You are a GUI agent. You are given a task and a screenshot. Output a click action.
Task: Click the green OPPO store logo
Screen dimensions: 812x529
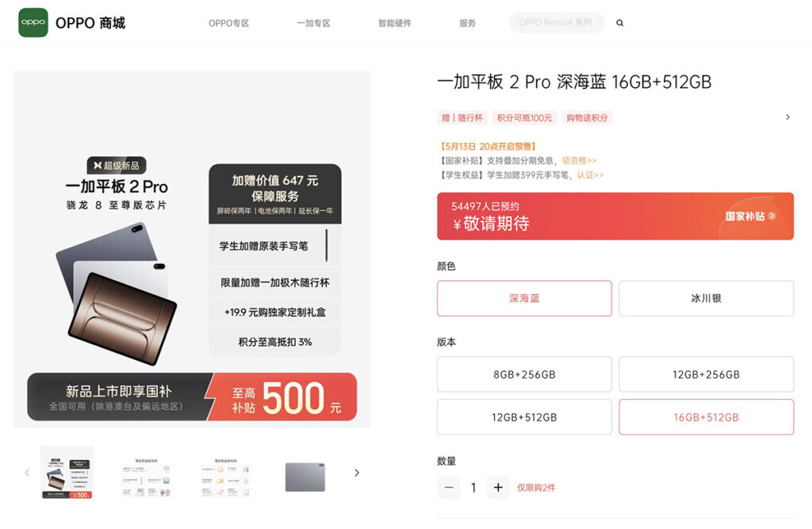pos(33,23)
